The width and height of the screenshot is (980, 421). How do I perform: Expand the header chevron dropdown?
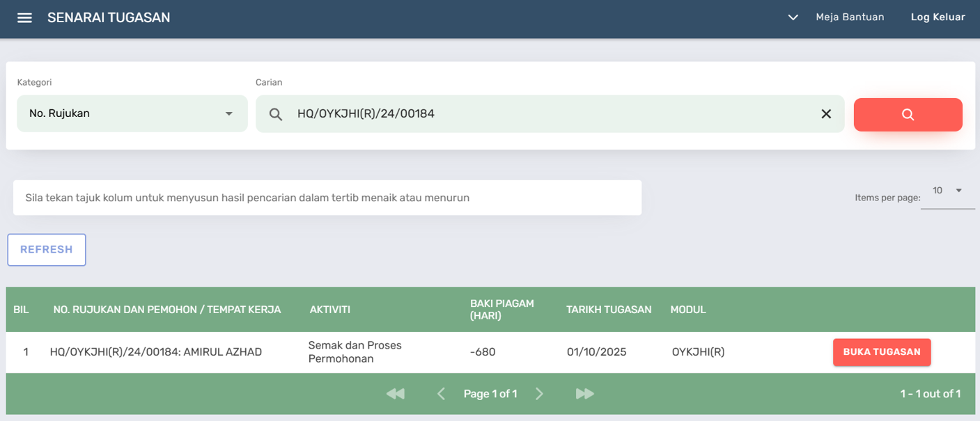pos(793,17)
